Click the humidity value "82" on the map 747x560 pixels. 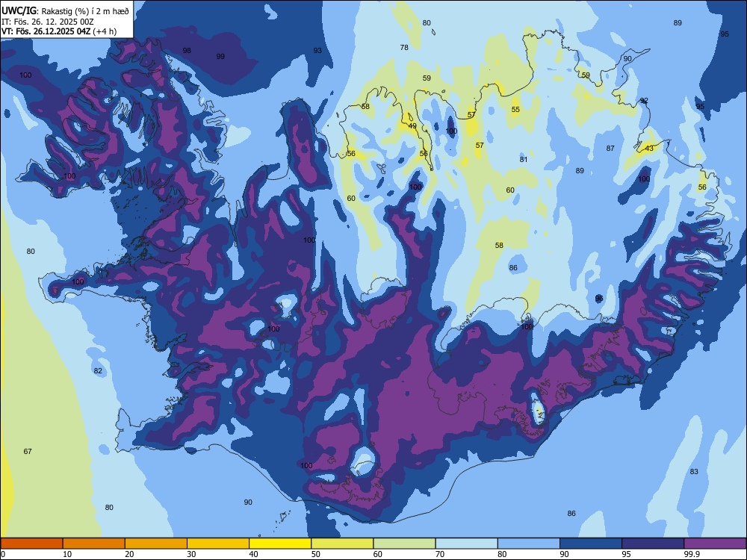tap(98, 371)
